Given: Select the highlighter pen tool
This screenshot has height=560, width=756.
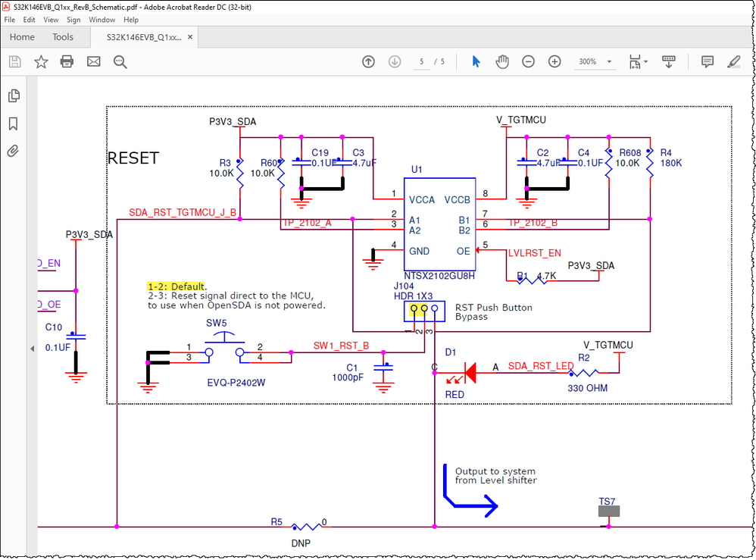Looking at the screenshot, I should (733, 61).
